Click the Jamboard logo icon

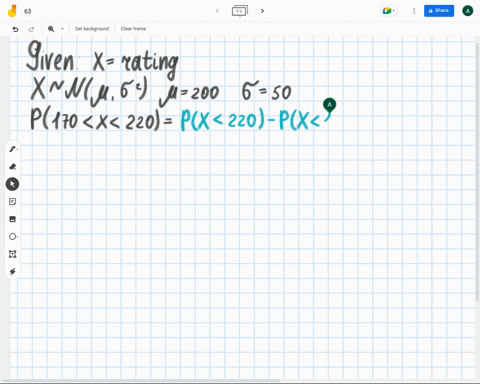click(x=12, y=11)
